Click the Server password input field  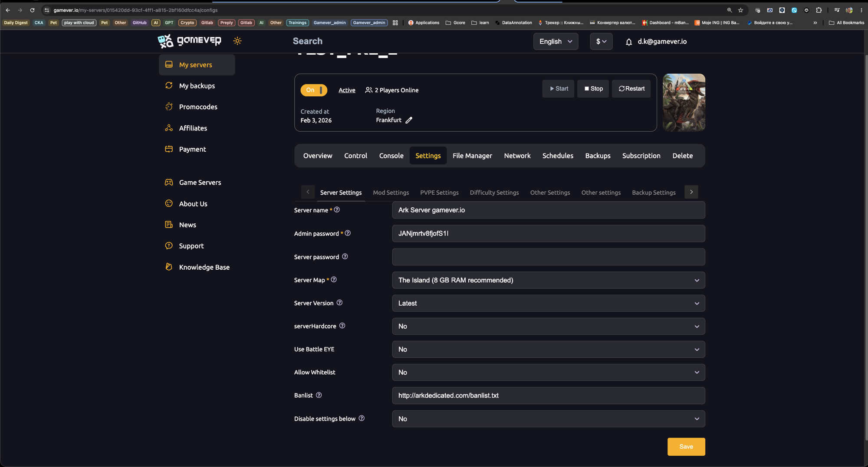549,257
